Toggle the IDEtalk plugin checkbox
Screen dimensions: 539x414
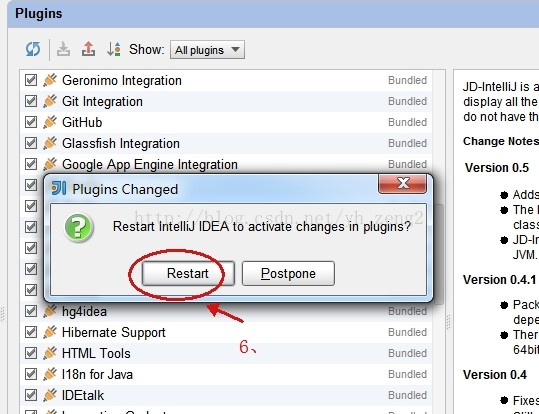point(31,395)
